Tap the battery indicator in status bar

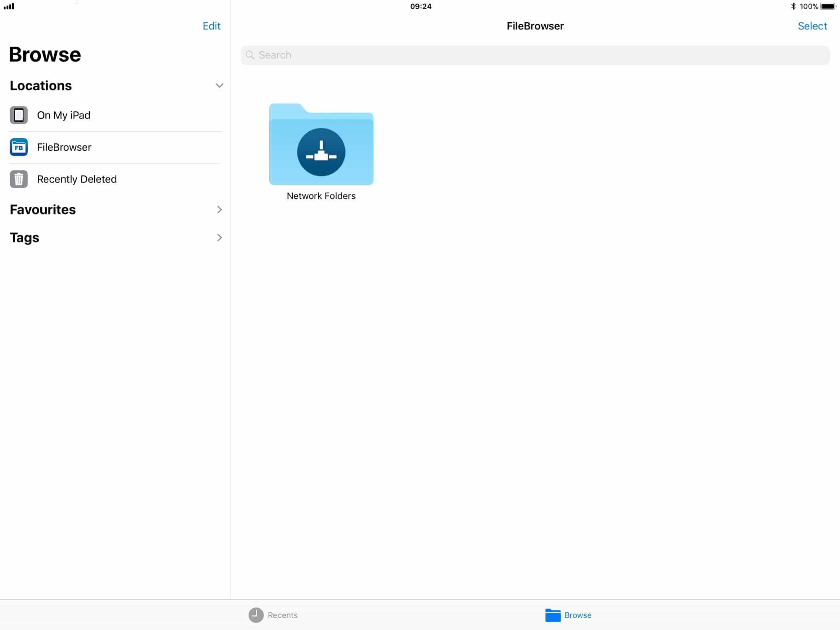pyautogui.click(x=828, y=6)
